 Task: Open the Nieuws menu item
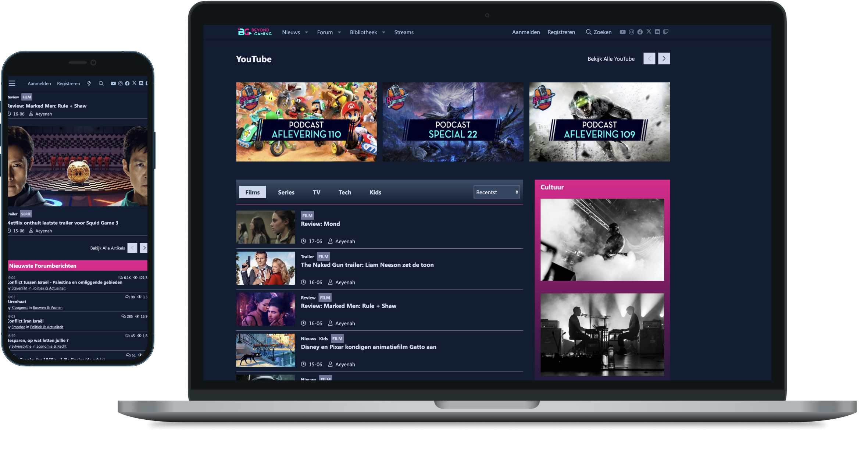291,32
